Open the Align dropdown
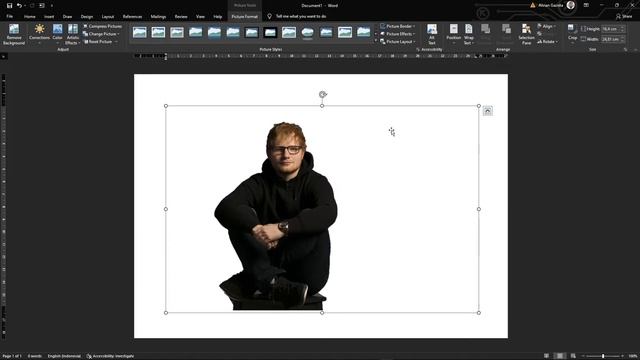This screenshot has height=360, width=640. pos(547,26)
